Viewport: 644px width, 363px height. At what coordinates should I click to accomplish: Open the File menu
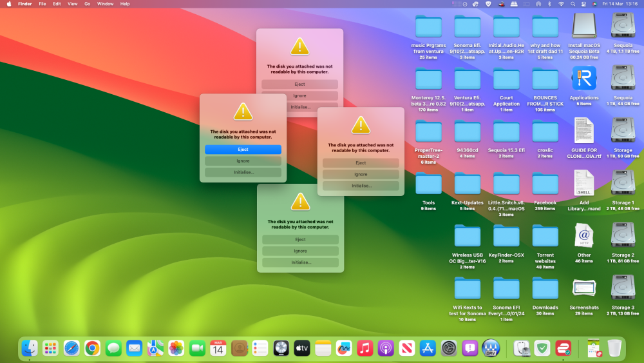coord(43,4)
